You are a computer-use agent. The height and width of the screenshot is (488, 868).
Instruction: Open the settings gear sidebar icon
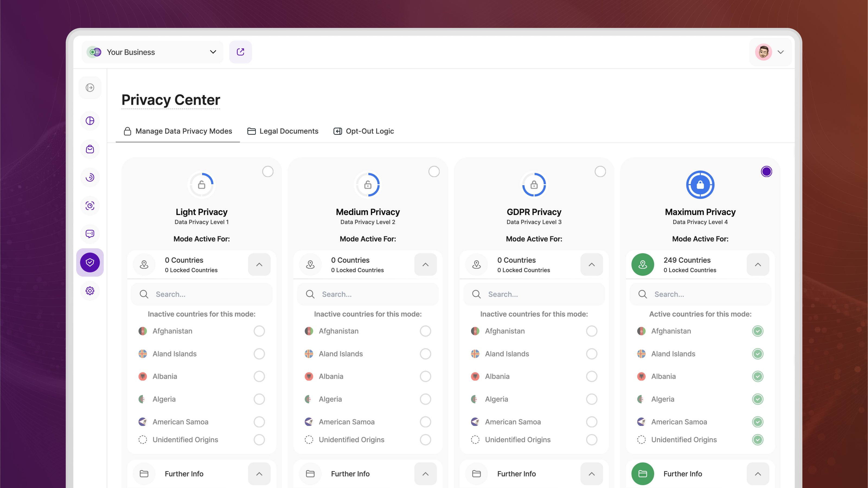point(90,291)
